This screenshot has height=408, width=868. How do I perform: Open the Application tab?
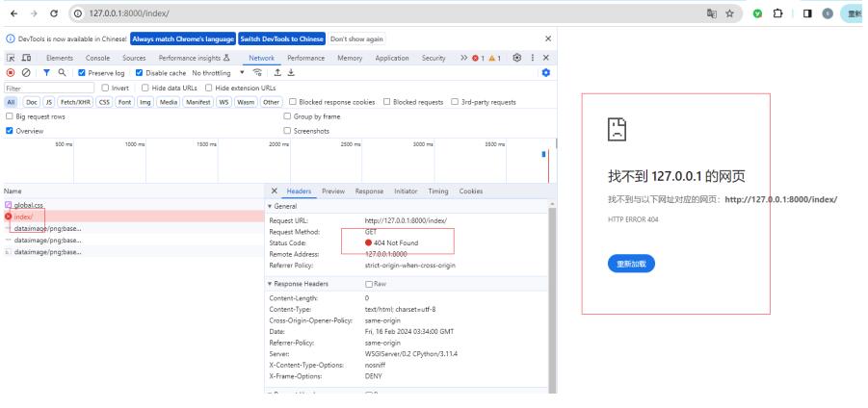392,58
